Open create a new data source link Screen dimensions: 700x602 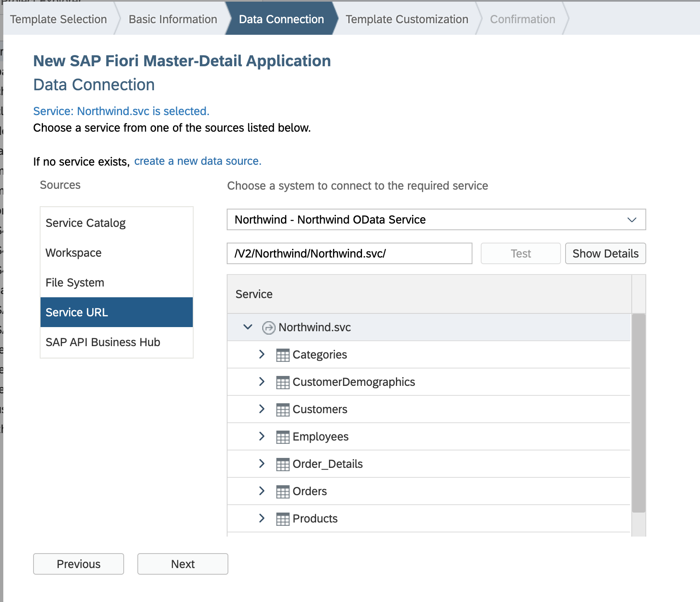(197, 161)
